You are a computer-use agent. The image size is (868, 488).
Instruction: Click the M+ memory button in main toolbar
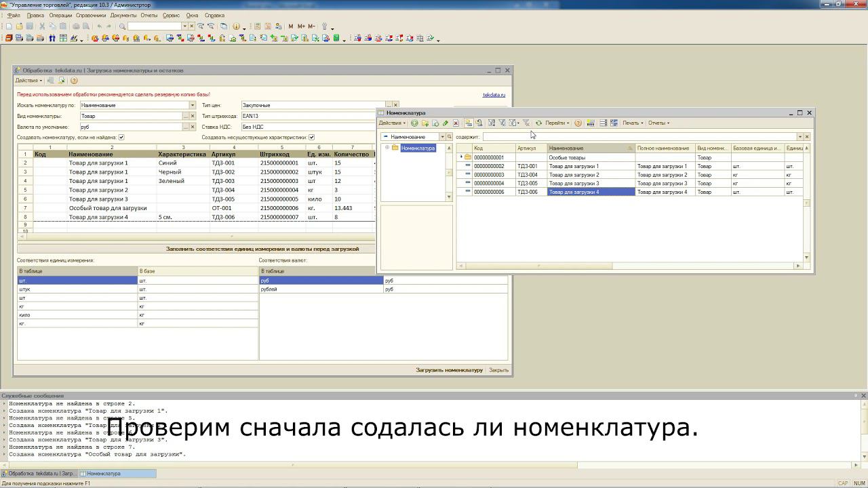coord(301,26)
